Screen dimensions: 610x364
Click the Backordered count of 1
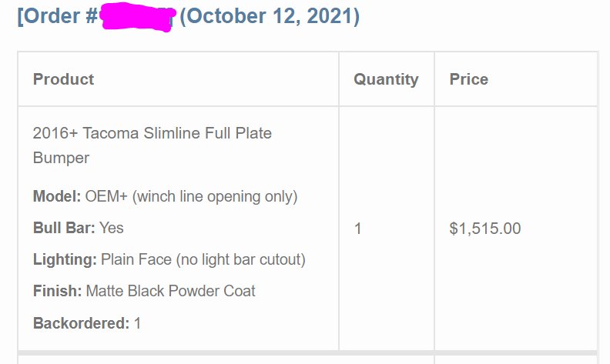click(137, 323)
